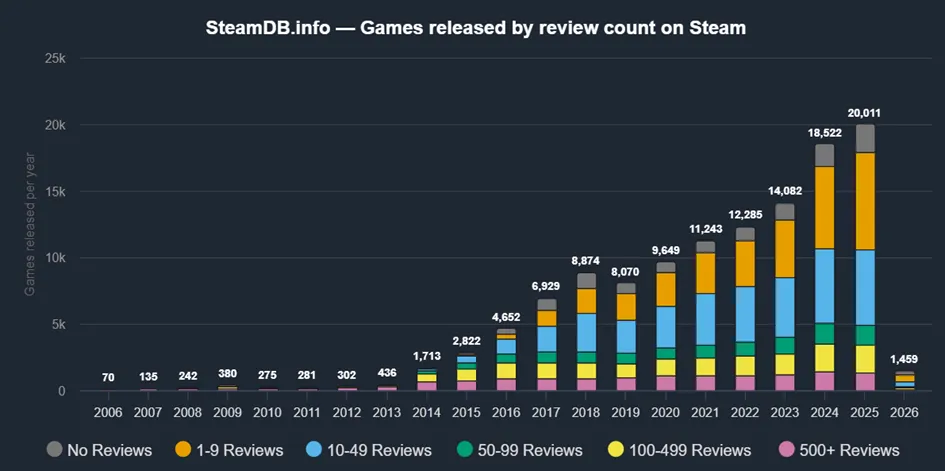Click the yellow 100-499 Reviews legend dot

pyautogui.click(x=614, y=449)
